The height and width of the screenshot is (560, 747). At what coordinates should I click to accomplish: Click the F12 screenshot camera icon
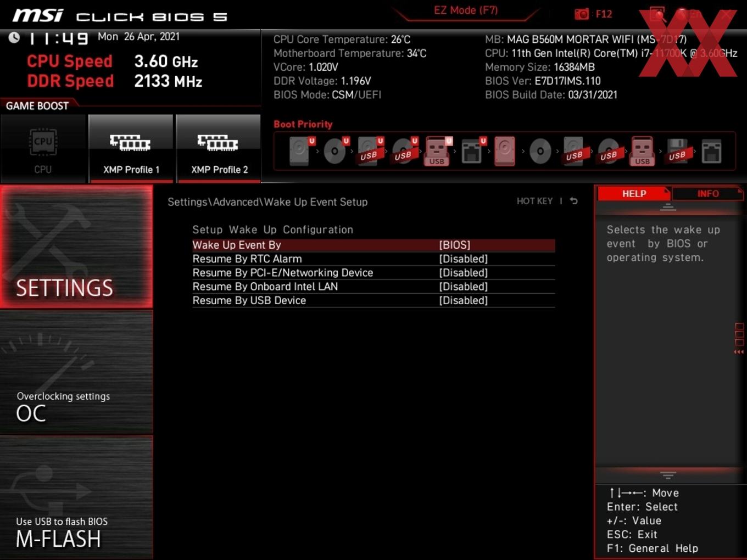pos(581,14)
